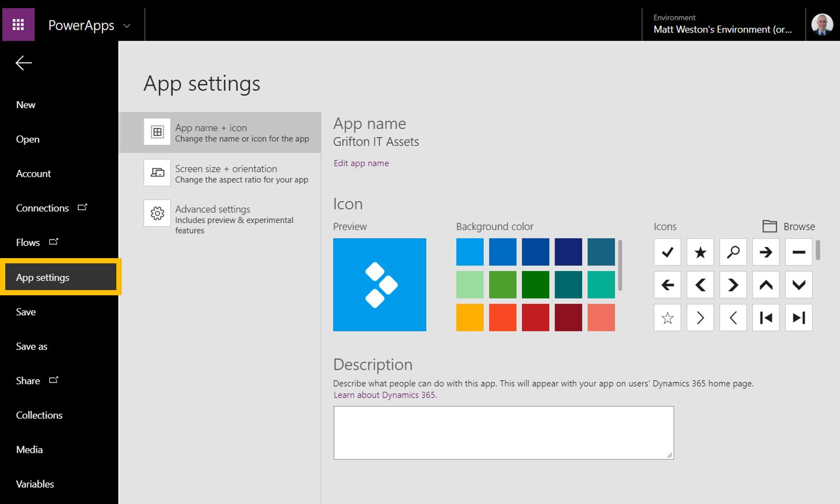Open the app launcher waffle icon

pyautogui.click(x=18, y=24)
